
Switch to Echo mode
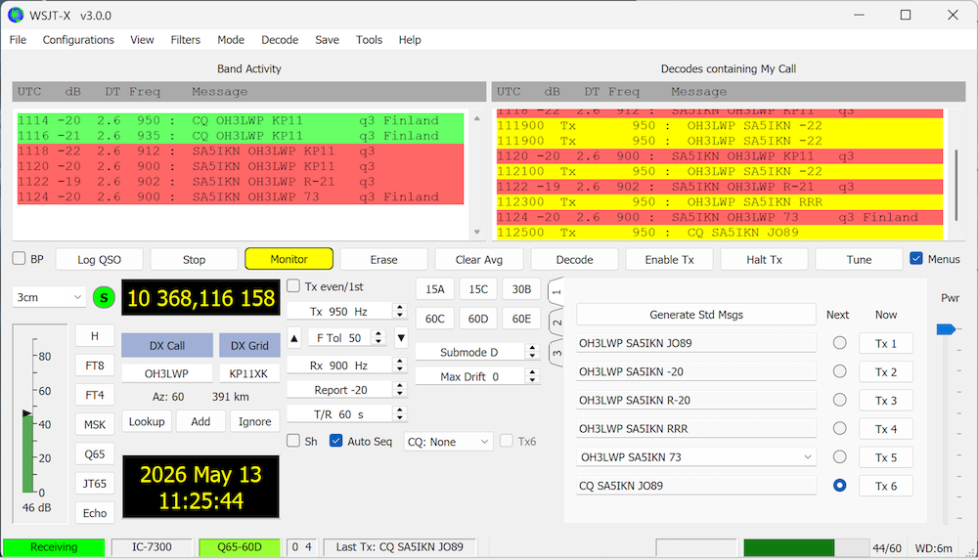[x=95, y=513]
